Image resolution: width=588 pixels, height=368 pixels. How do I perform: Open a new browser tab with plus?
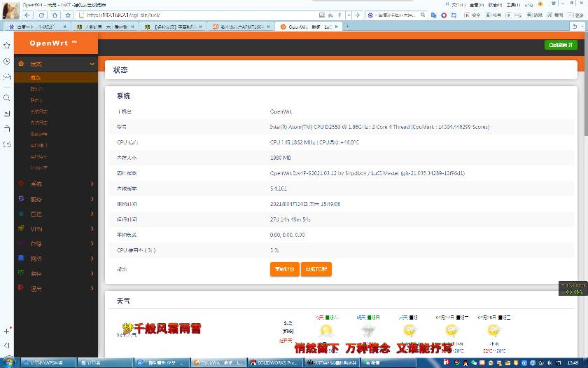(347, 27)
